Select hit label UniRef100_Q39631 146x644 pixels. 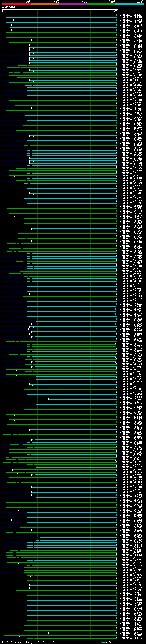pos(131,30)
